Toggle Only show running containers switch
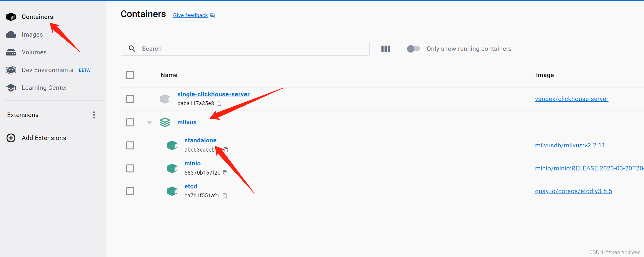Viewport: 644px width, 257px height. [413, 49]
